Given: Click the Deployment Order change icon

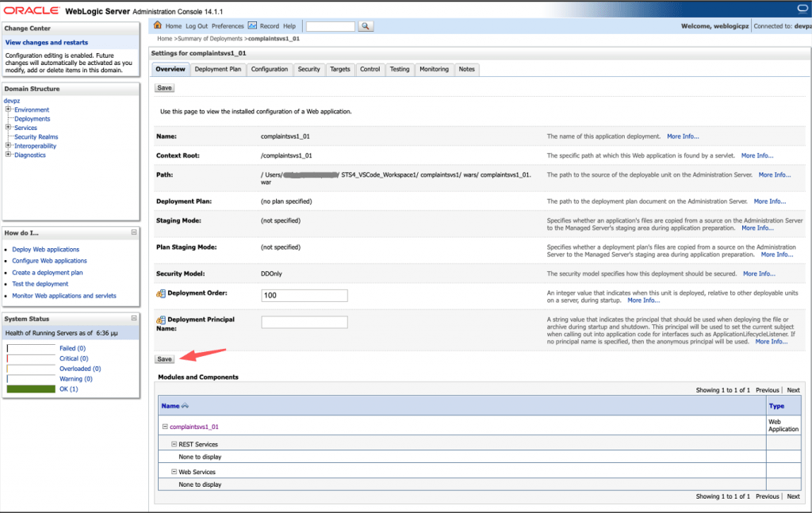Looking at the screenshot, I should (160, 293).
